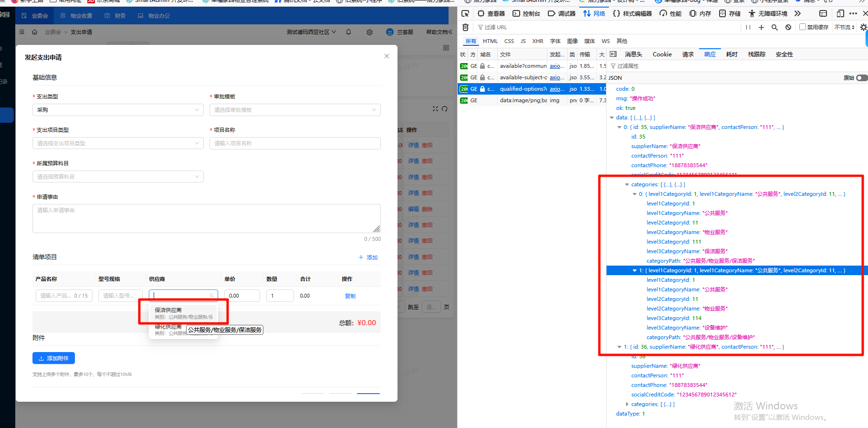868x428 pixels.
Task: Collapse the request details pane icon
Action: tap(613, 54)
